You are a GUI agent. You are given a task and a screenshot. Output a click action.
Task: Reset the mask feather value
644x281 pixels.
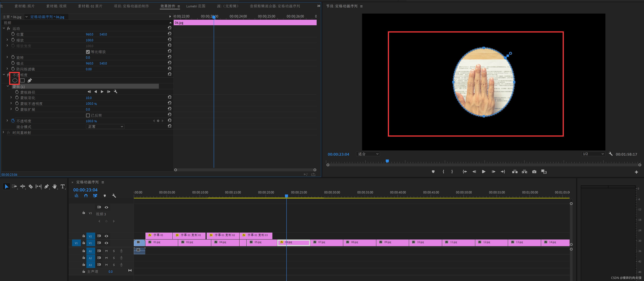tap(169, 97)
